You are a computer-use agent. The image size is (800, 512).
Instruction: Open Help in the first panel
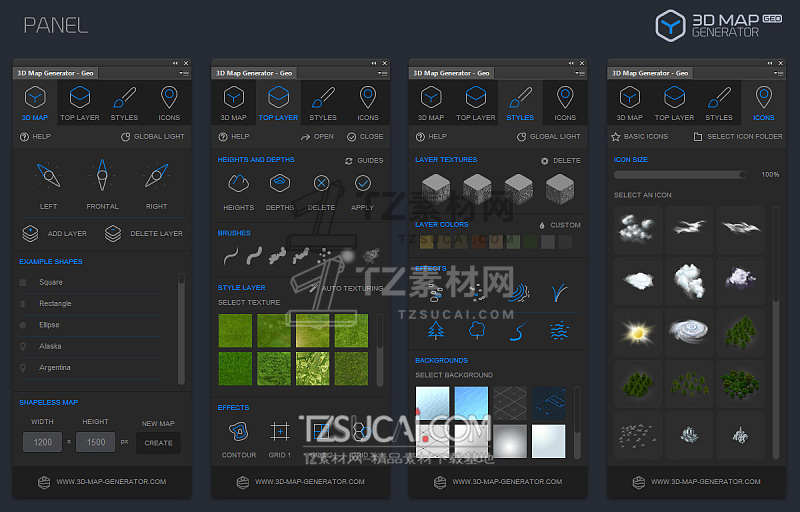[x=35, y=137]
